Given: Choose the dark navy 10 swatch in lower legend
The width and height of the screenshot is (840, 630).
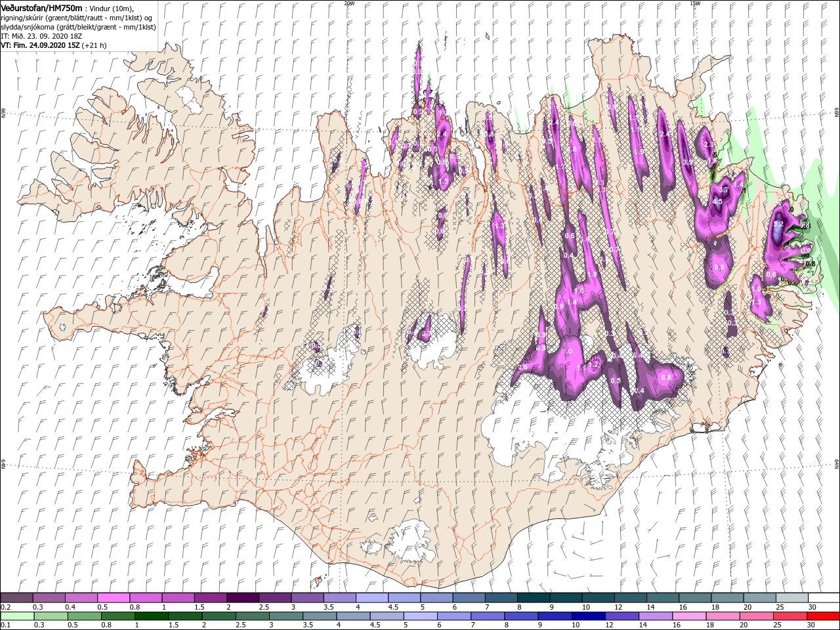Looking at the screenshot, I should click(587, 616).
